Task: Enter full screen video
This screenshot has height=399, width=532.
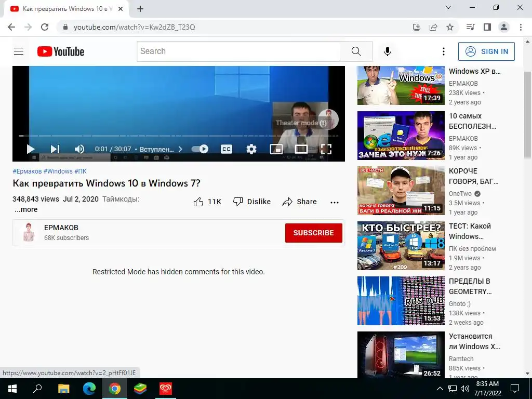Action: [326, 149]
